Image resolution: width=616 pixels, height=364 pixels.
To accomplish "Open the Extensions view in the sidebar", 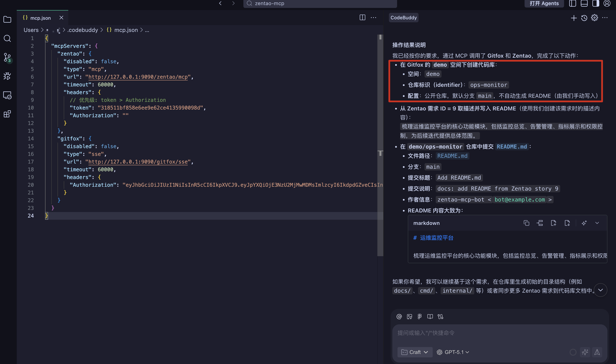I will pyautogui.click(x=7, y=114).
